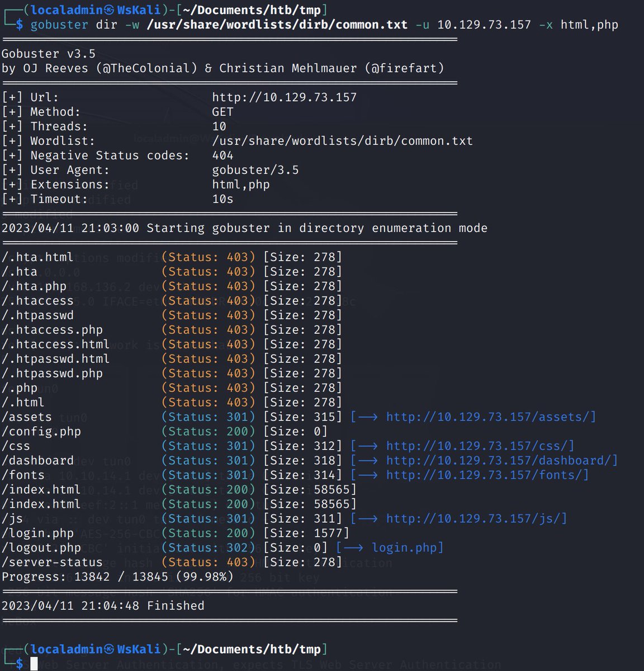The height and width of the screenshot is (671, 644).
Task: Click the Negative Status codes value 404
Action: tap(223, 155)
